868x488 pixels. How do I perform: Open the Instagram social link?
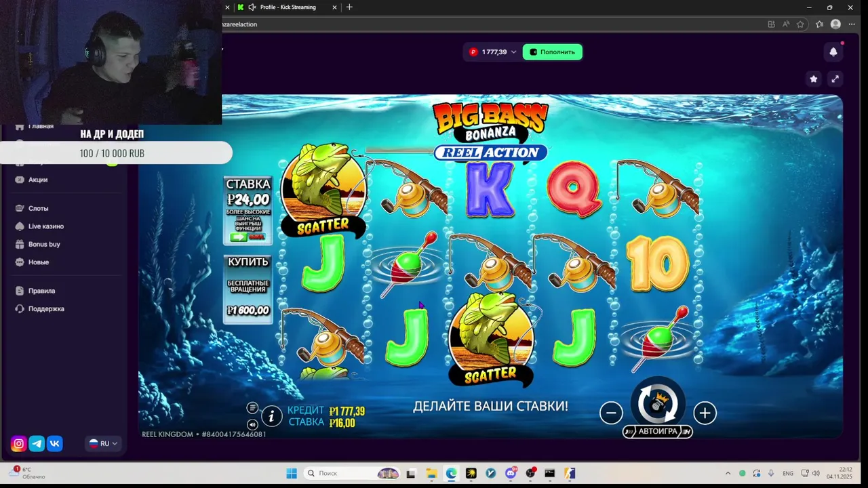[x=19, y=443]
